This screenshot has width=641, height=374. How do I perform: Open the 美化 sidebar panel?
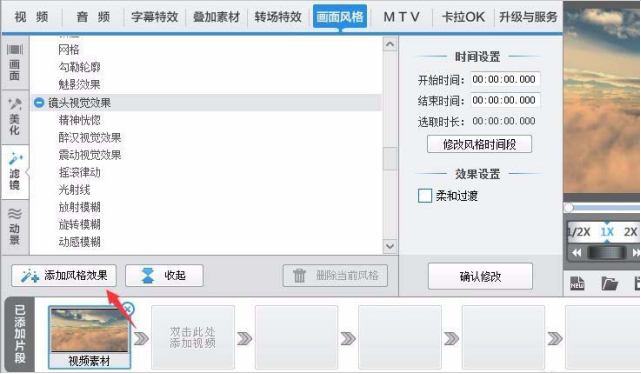coord(15,117)
